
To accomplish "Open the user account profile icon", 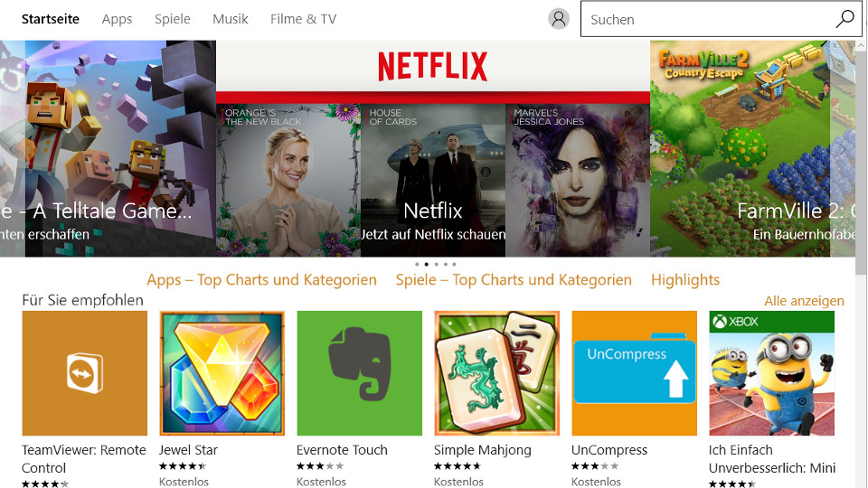I will [x=559, y=19].
